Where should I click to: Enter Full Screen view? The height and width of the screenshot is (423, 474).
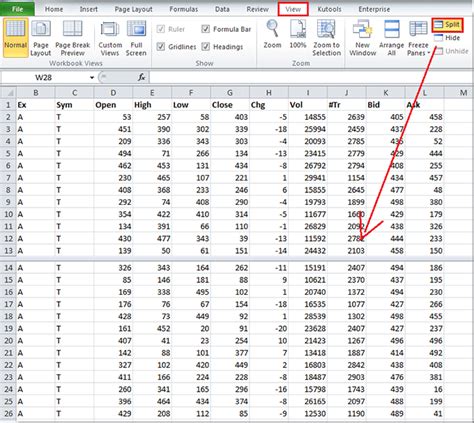click(x=136, y=30)
